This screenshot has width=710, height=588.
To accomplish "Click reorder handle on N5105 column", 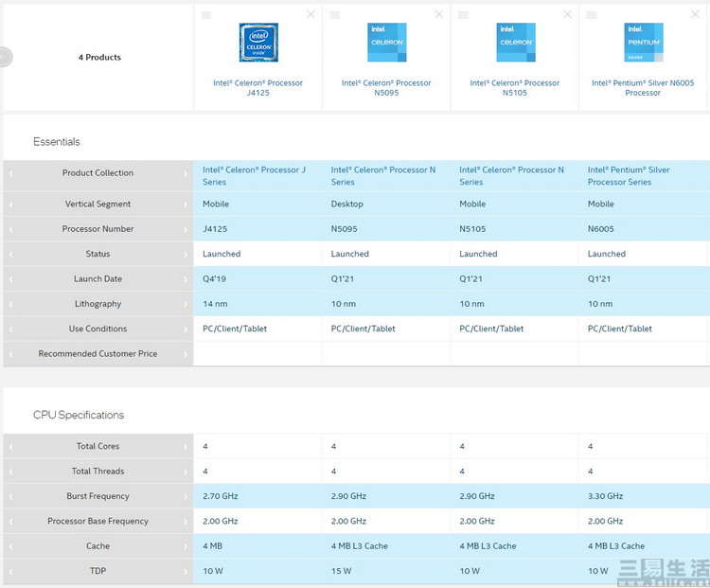I will point(463,15).
